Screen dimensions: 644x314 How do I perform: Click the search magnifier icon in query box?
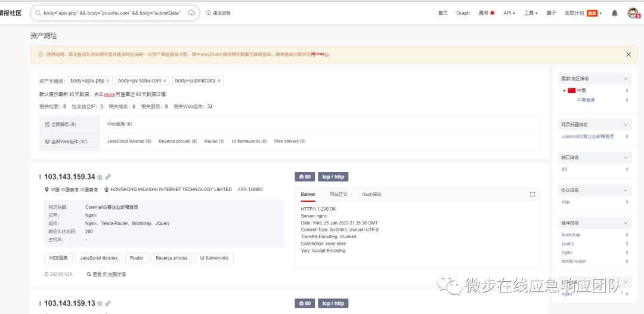[38, 13]
